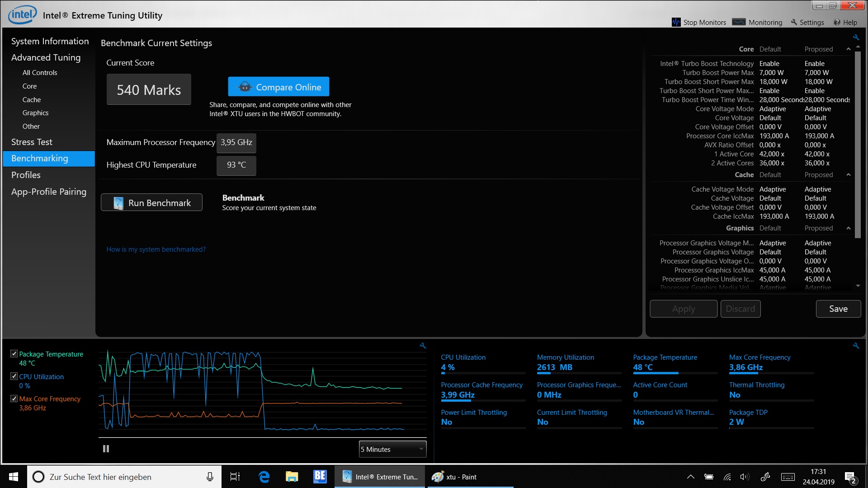Open the Benchmarking menu item

click(39, 158)
